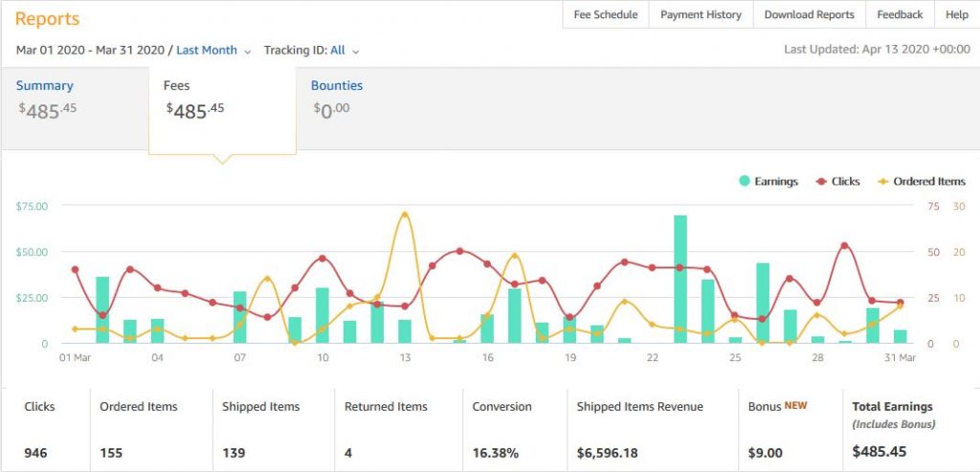Open Payment History

click(701, 14)
